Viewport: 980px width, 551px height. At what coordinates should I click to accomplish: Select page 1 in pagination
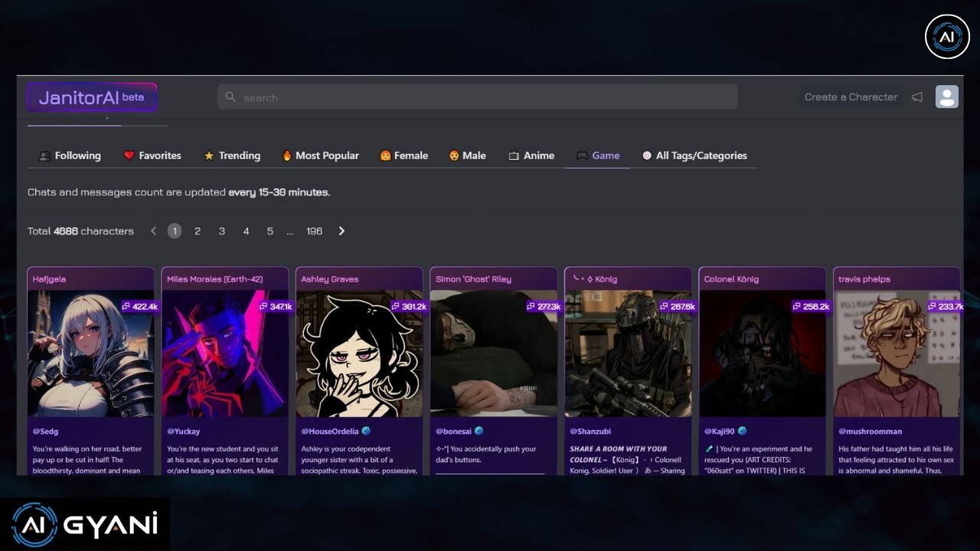click(x=175, y=231)
